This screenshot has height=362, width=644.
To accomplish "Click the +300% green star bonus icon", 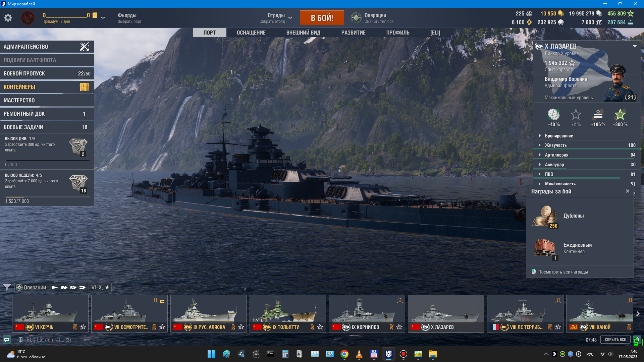I will (620, 115).
